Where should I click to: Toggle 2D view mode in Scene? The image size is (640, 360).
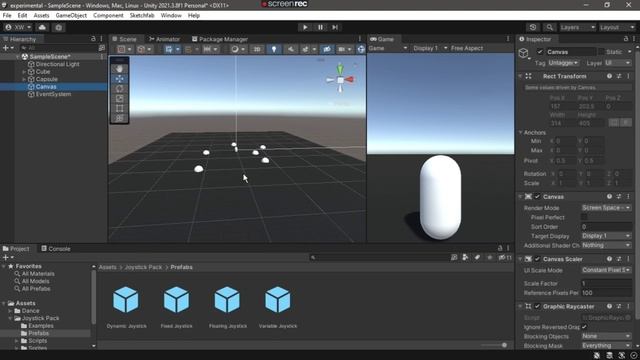click(x=257, y=49)
